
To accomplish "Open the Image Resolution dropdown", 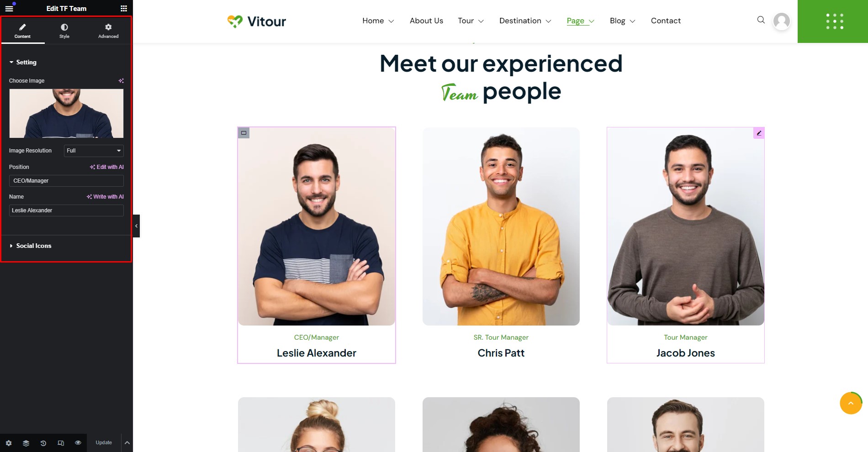I will (x=94, y=151).
